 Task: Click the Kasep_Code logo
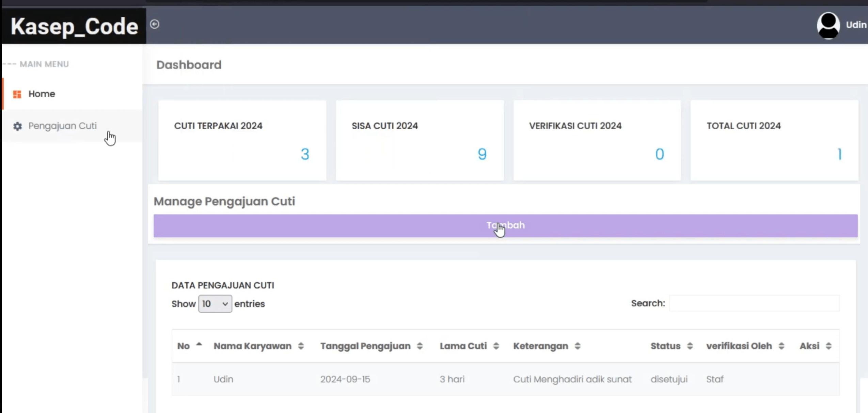pos(74,27)
